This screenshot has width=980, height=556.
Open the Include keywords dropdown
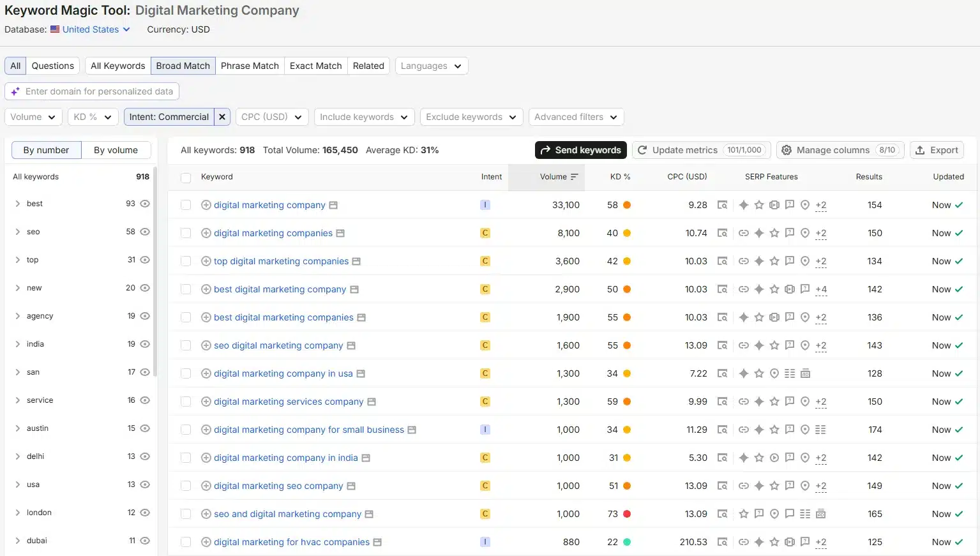tap(364, 117)
